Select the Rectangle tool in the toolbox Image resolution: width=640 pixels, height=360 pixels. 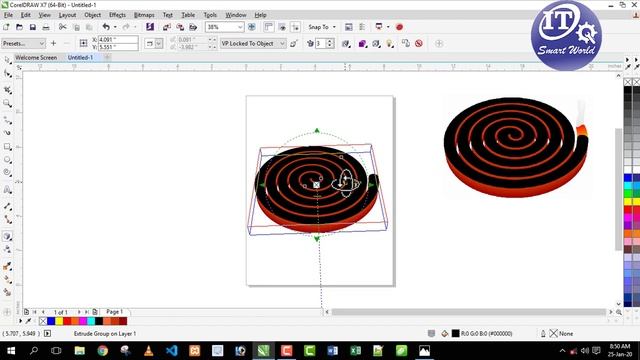click(7, 147)
